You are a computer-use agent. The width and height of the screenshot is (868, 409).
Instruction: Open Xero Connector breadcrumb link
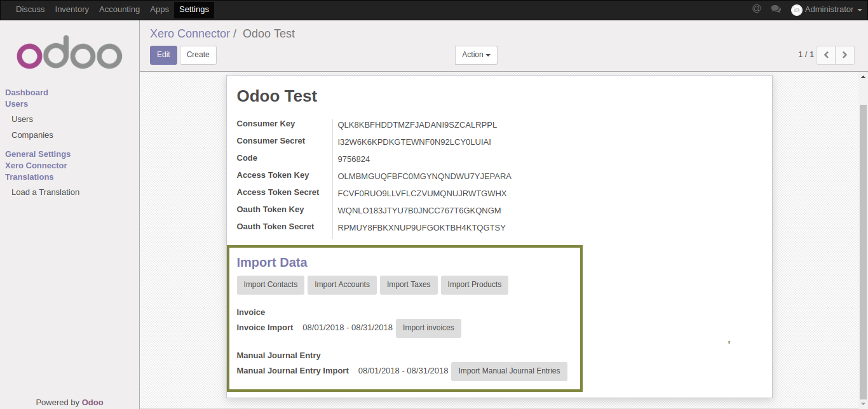(190, 34)
